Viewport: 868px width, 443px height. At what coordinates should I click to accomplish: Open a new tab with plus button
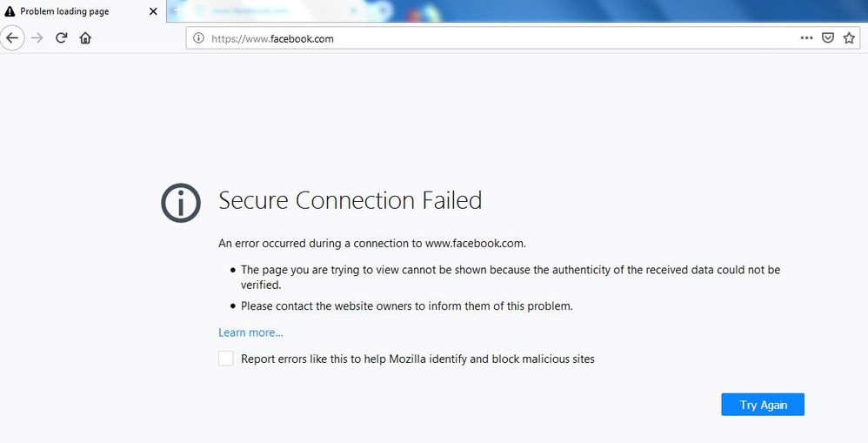point(176,11)
